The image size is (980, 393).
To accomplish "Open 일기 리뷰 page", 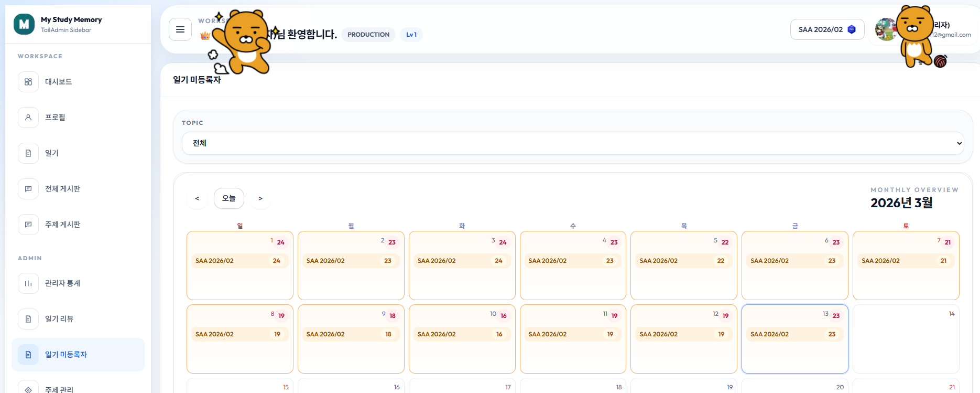I will coord(78,319).
